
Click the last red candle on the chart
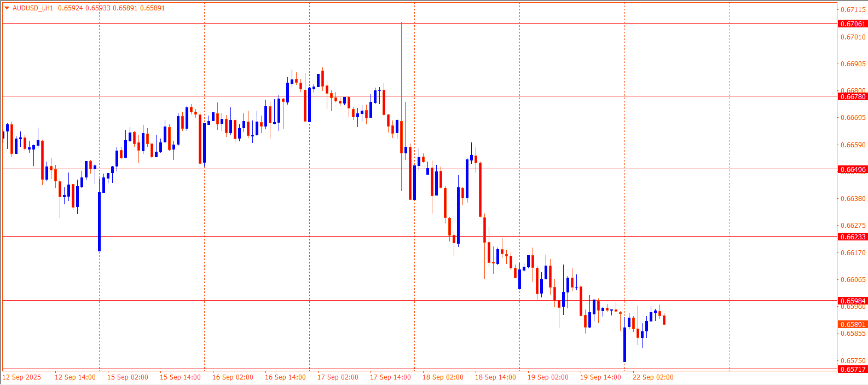[x=664, y=320]
